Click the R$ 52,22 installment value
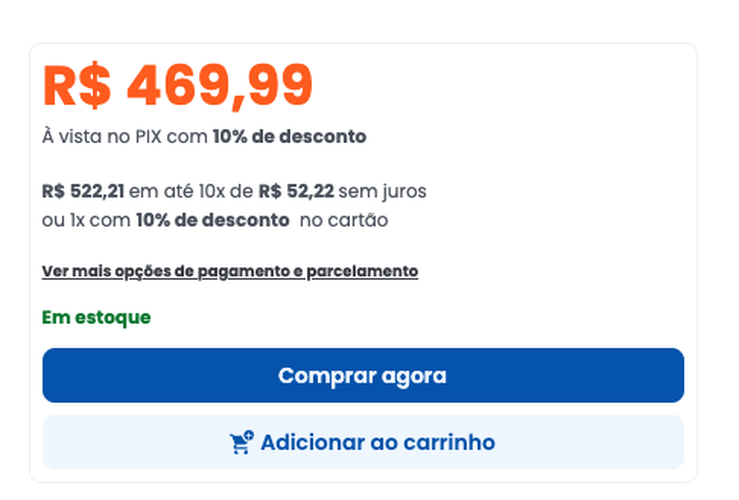Viewport: 739px width, 500px height. [x=296, y=191]
